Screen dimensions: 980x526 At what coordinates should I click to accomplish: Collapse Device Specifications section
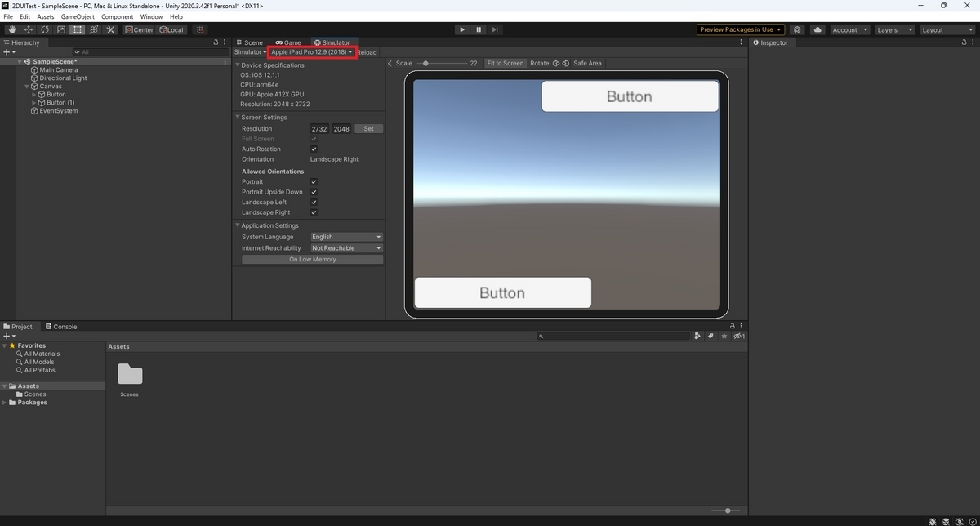click(x=238, y=65)
